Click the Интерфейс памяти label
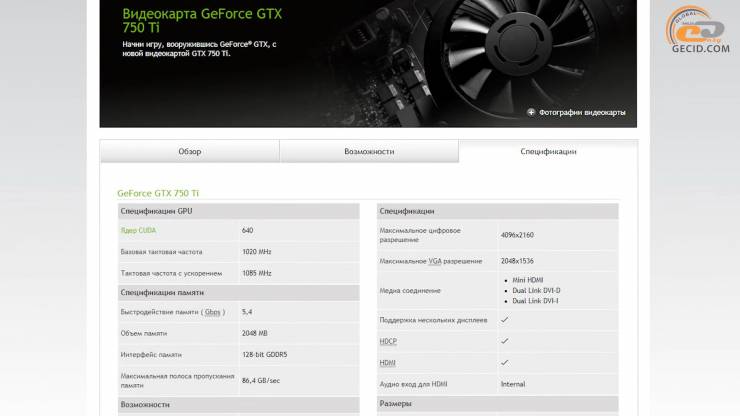 click(x=151, y=355)
